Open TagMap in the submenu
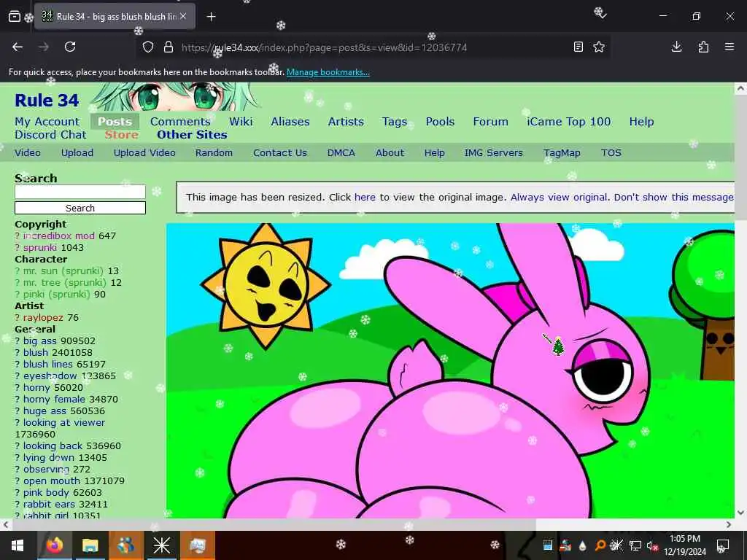The height and width of the screenshot is (560, 747). [x=562, y=153]
